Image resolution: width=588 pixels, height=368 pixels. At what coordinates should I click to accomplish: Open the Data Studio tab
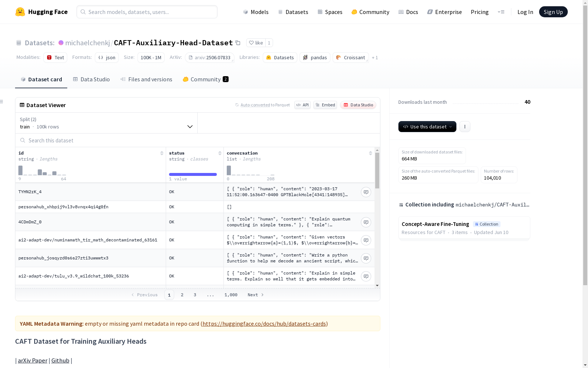[x=91, y=79]
